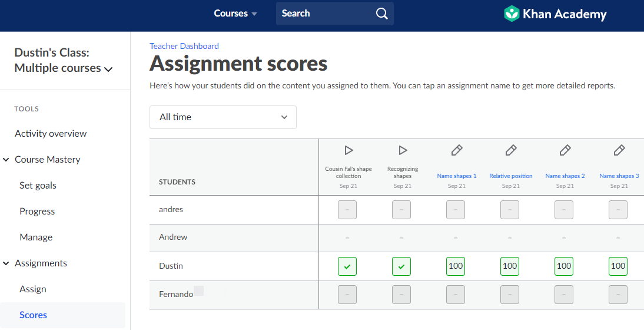This screenshot has height=330, width=644.
Task: Click andres's empty score for Cousin Fal's collection
Action: 347,210
